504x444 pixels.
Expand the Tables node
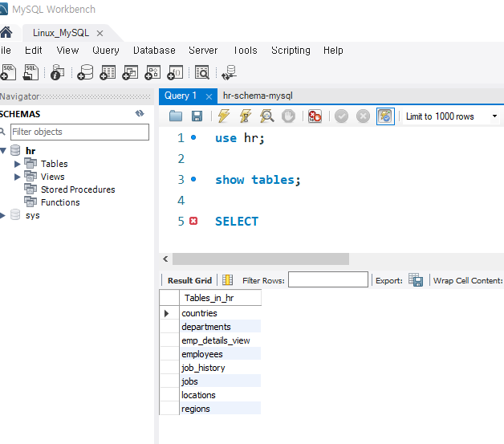(x=18, y=164)
